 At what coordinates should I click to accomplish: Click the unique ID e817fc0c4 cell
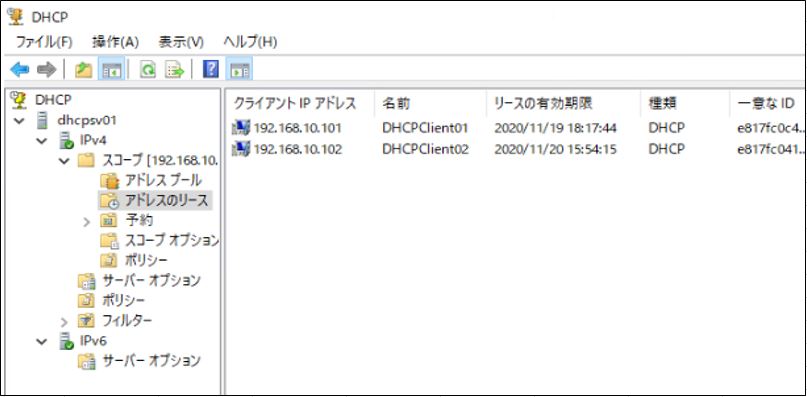(x=770, y=128)
